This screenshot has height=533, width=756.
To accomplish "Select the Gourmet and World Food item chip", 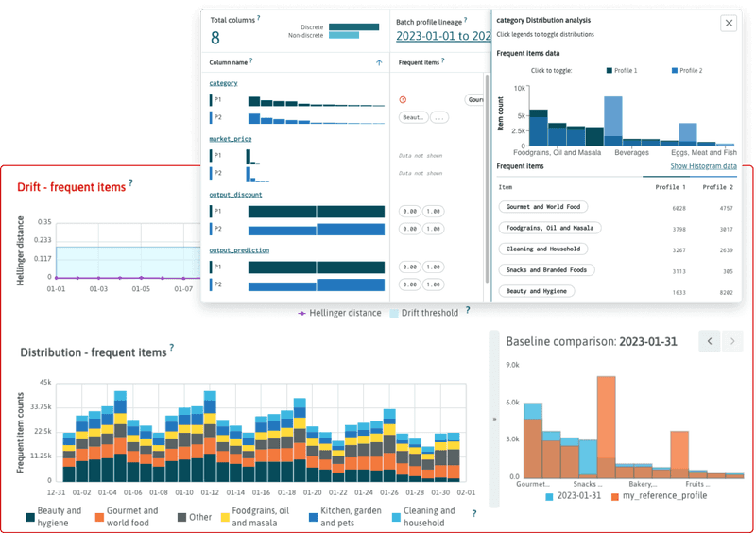I will pos(543,206).
